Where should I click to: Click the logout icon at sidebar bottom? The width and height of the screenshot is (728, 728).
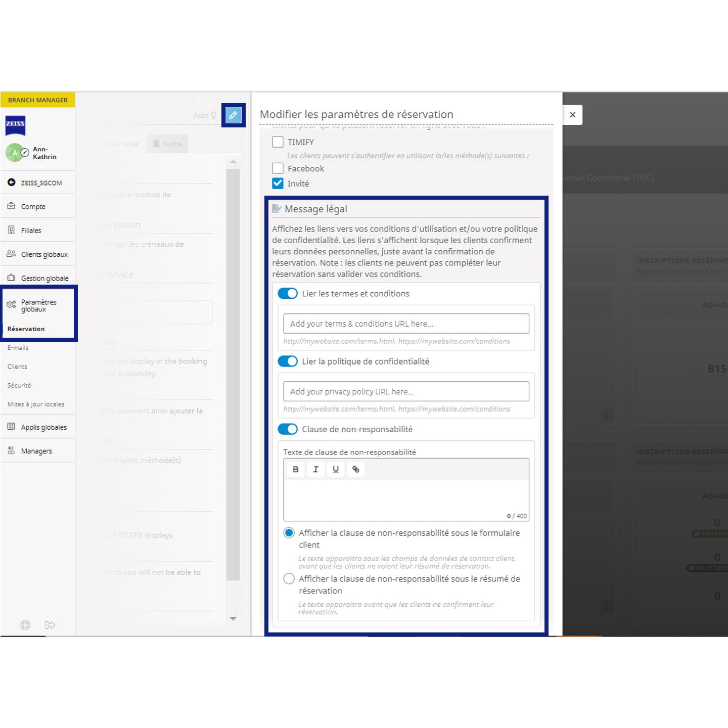point(50,625)
